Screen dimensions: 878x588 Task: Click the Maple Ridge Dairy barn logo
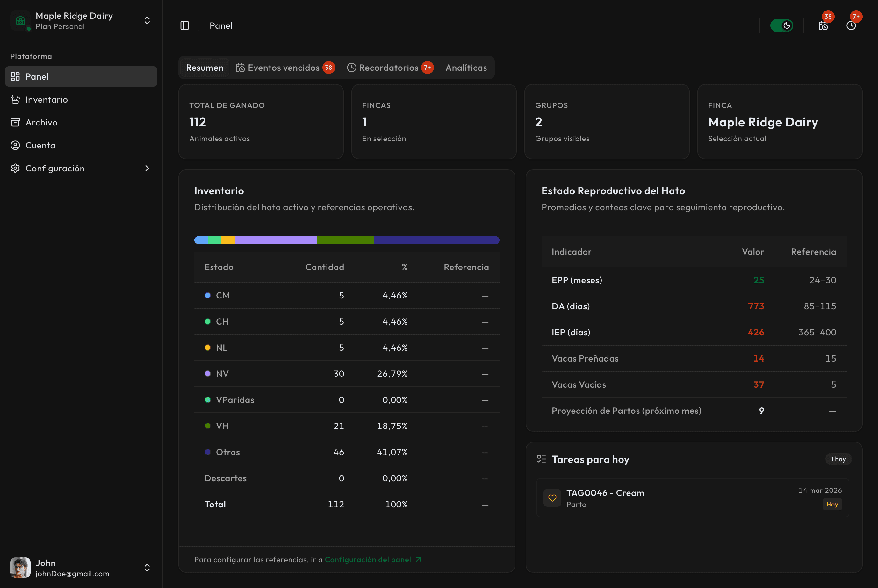pyautogui.click(x=21, y=21)
